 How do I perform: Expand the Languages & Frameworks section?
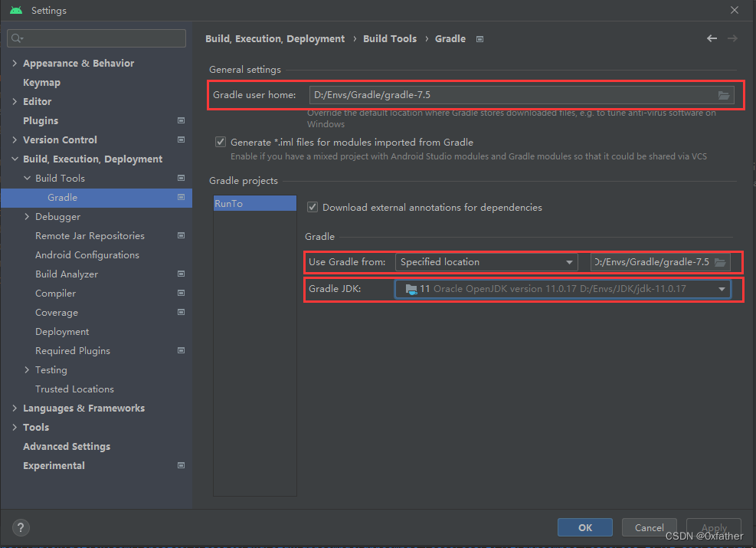(x=15, y=408)
